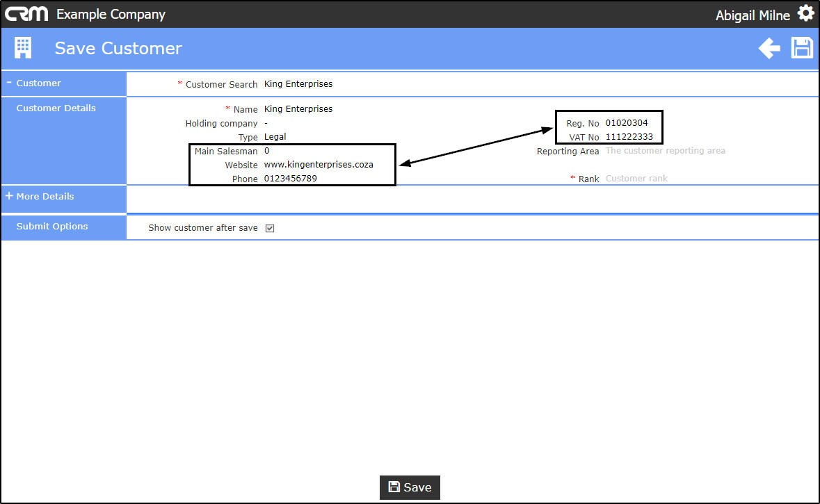The width and height of the screenshot is (820, 504).
Task: Click the Type field showing Legal
Action: coord(275,136)
